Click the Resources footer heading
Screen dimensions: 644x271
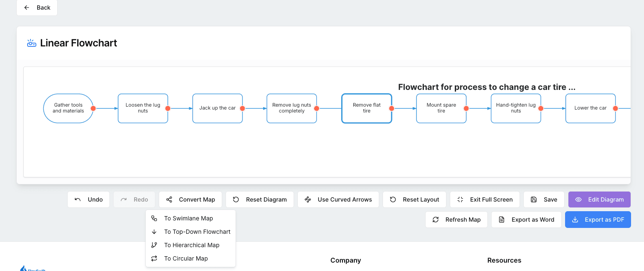point(504,260)
